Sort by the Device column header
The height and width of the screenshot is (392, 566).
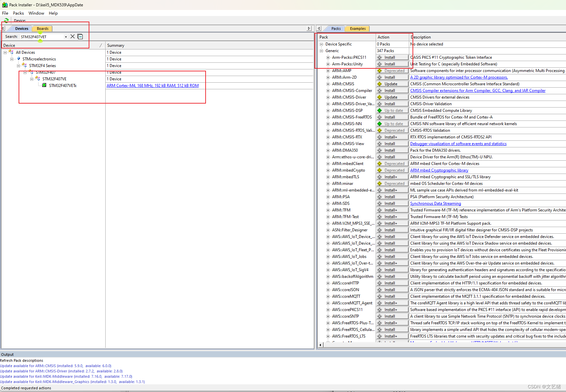click(53, 45)
